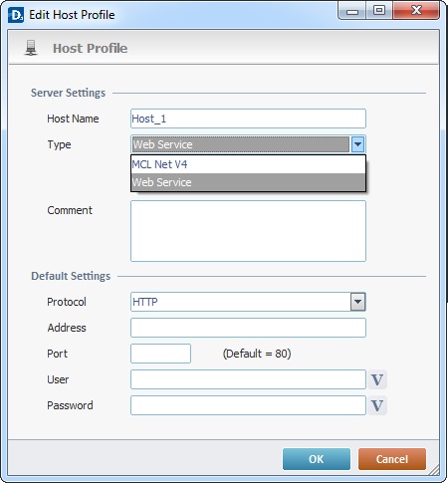Click the Port number field
Viewport: 448px width, 483px height.
pyautogui.click(x=160, y=354)
